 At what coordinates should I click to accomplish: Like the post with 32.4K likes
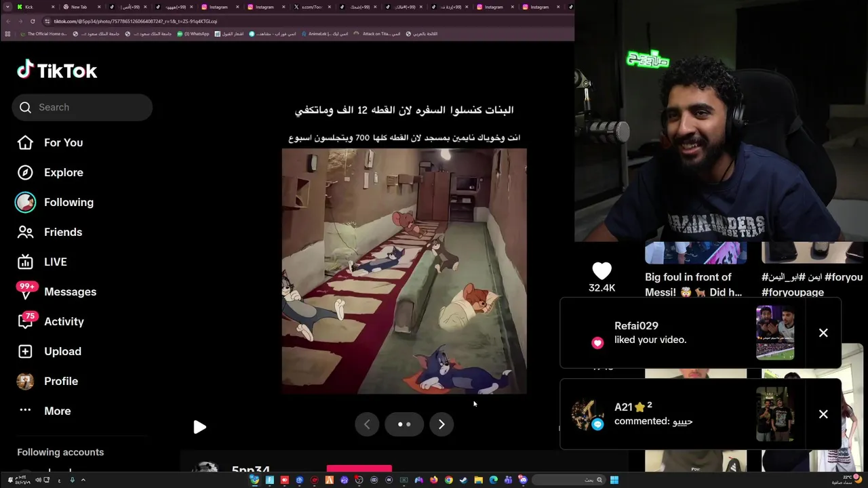point(601,270)
